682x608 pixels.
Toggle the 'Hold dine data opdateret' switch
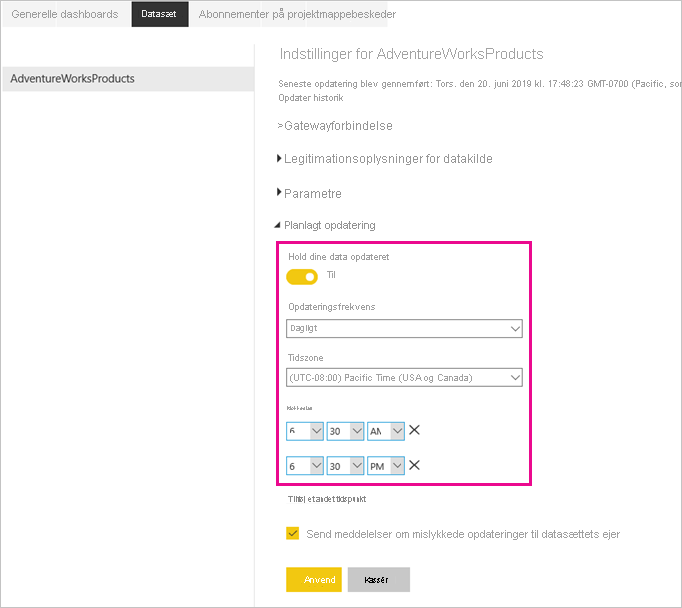coord(302,276)
